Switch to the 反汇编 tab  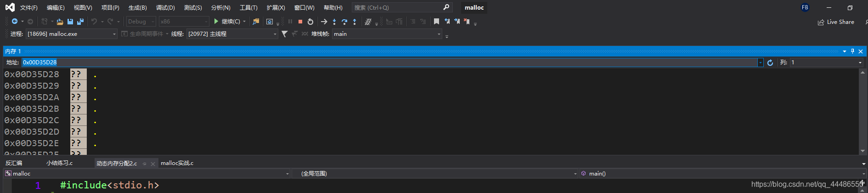(14, 163)
